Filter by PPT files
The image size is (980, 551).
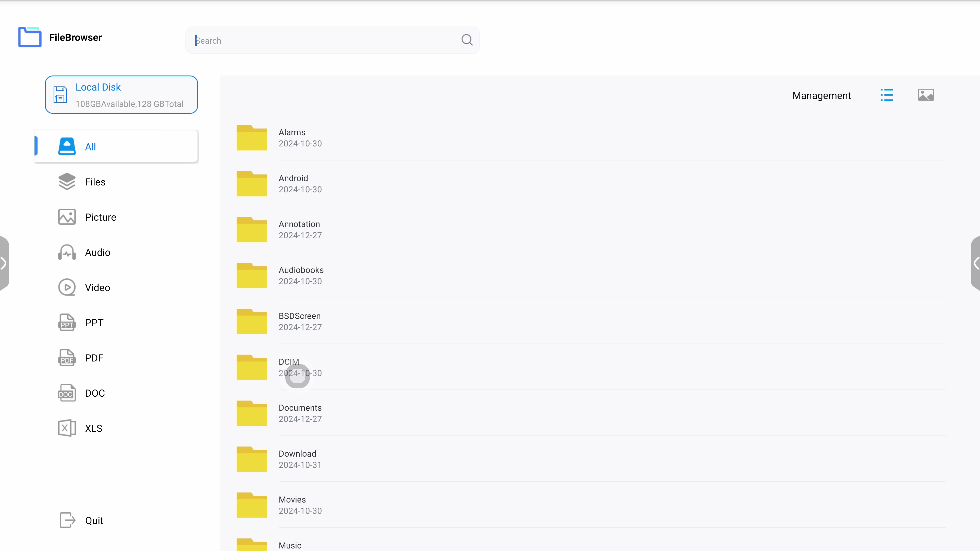pos(94,323)
